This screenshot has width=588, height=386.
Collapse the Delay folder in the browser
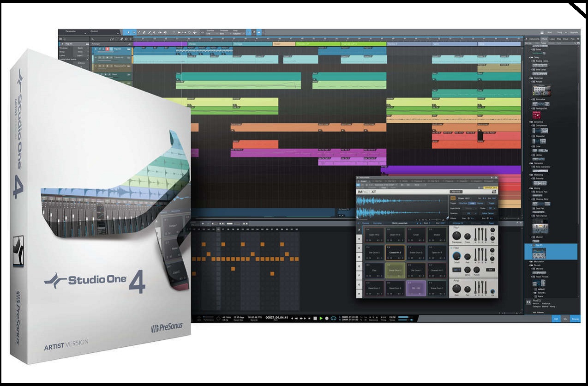(530, 58)
